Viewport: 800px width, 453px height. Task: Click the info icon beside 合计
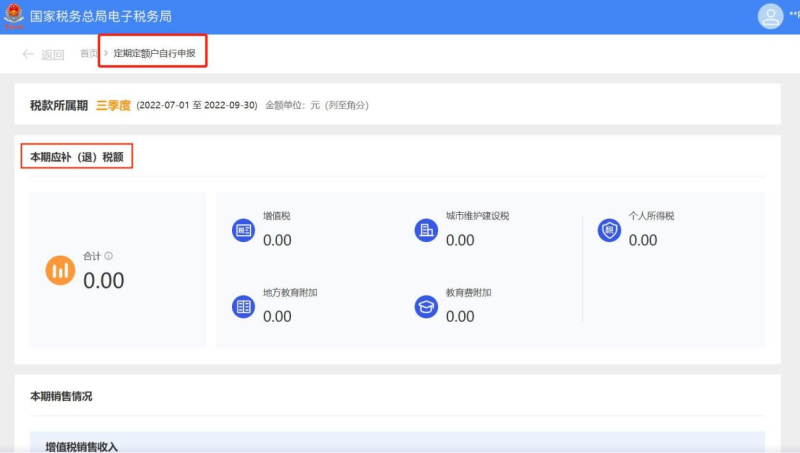click(x=109, y=256)
